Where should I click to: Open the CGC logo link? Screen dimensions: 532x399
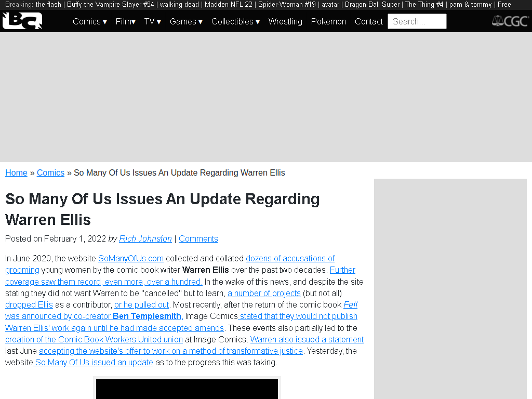[510, 21]
